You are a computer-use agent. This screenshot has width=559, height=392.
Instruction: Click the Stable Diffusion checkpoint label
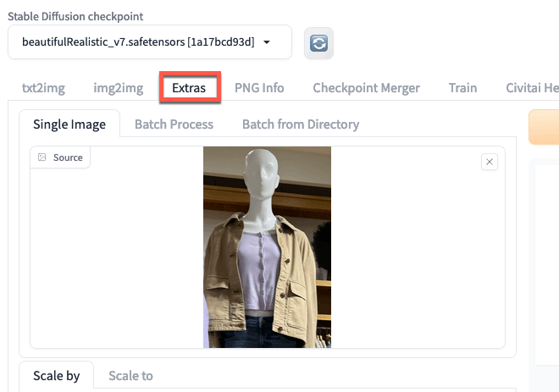point(75,16)
